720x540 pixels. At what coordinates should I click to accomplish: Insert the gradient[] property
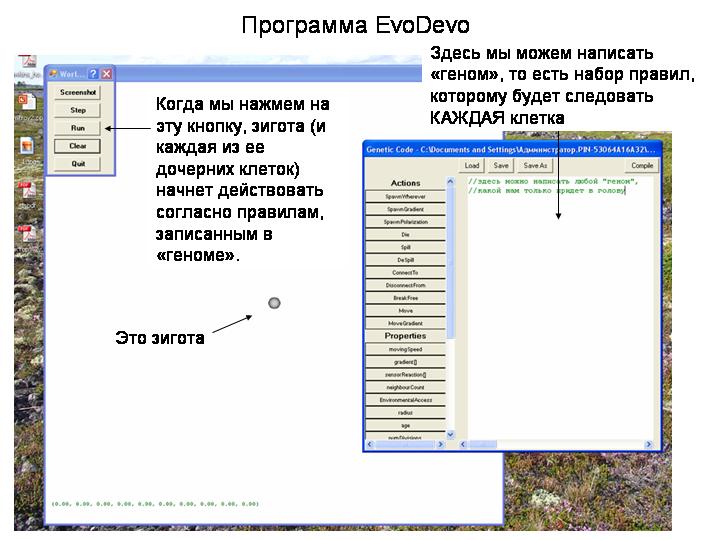click(x=405, y=362)
